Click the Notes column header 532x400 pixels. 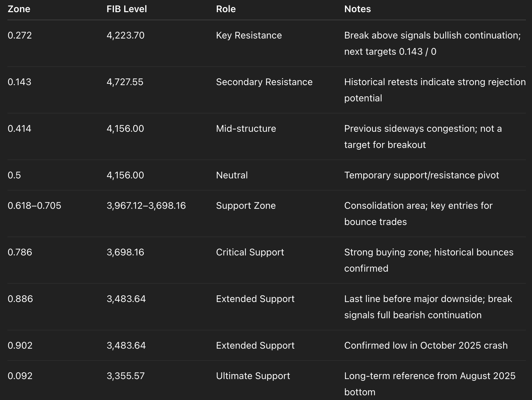(357, 9)
